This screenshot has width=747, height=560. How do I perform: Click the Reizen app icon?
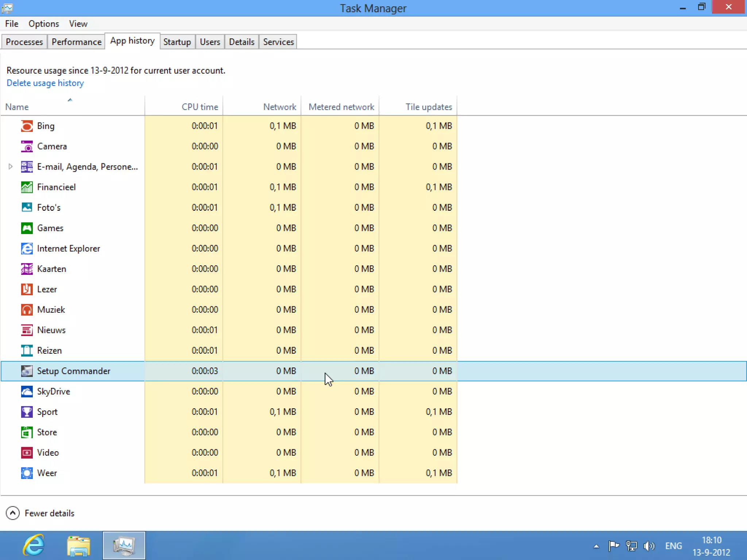click(x=27, y=351)
